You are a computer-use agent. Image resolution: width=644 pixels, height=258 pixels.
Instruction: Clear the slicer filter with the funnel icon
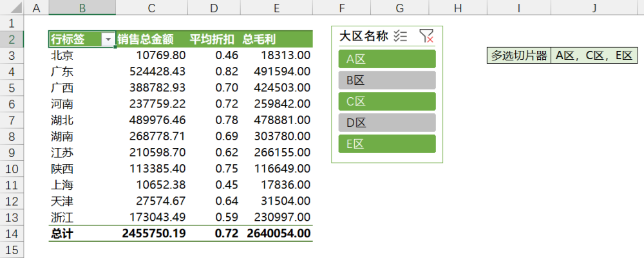pyautogui.click(x=426, y=36)
